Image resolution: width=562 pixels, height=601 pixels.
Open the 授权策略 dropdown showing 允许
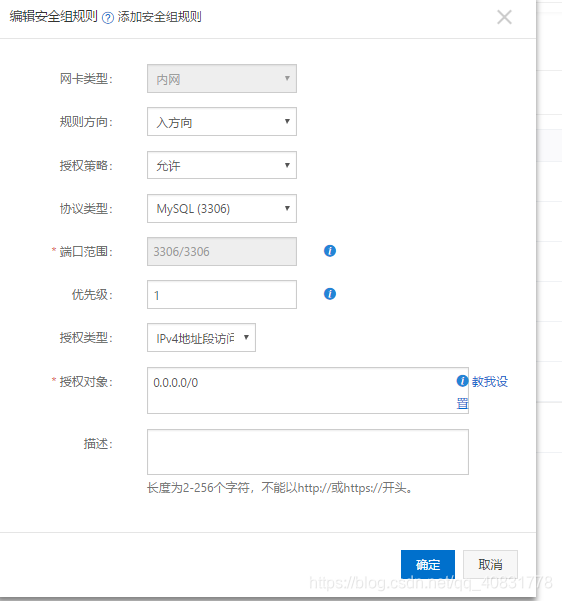point(222,165)
